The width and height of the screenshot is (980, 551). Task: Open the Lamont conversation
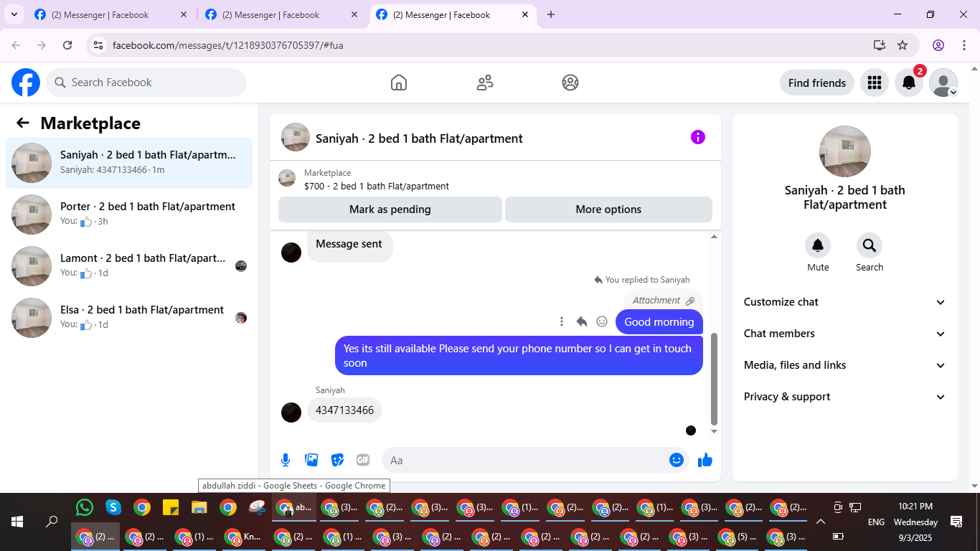129,266
